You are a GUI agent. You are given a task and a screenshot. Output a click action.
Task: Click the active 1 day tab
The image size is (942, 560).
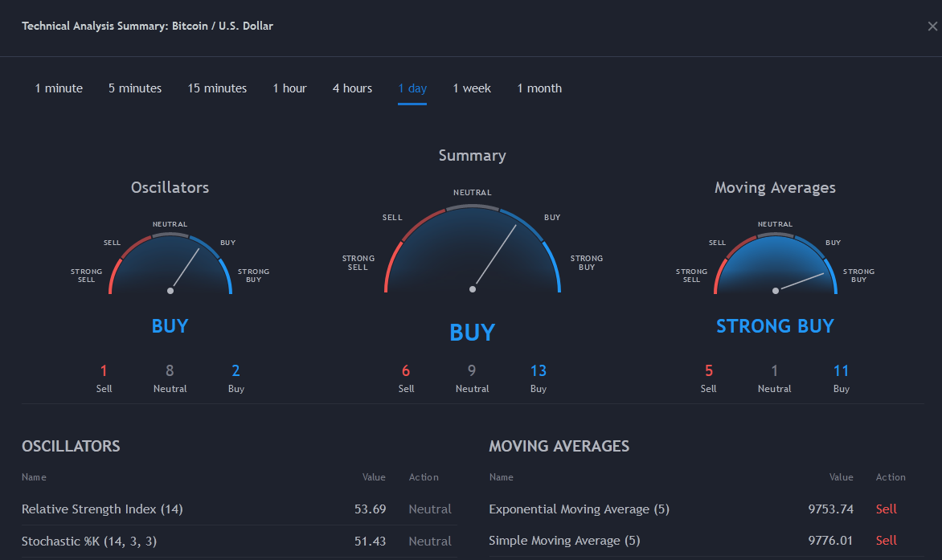[412, 88]
